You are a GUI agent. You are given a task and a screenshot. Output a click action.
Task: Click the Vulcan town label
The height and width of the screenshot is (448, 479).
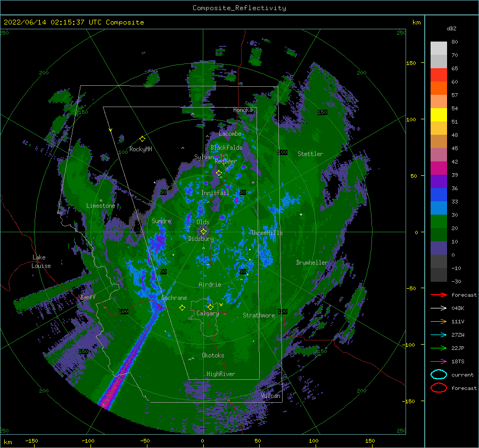click(x=270, y=396)
